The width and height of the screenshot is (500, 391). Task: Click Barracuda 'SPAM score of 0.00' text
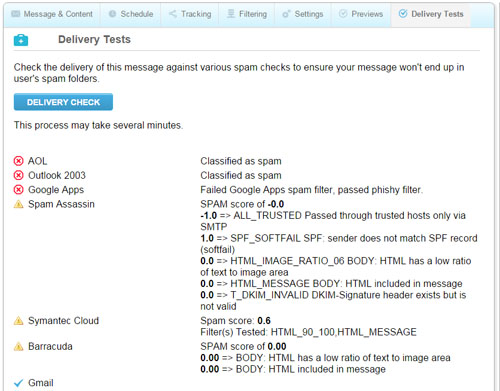coord(243,346)
